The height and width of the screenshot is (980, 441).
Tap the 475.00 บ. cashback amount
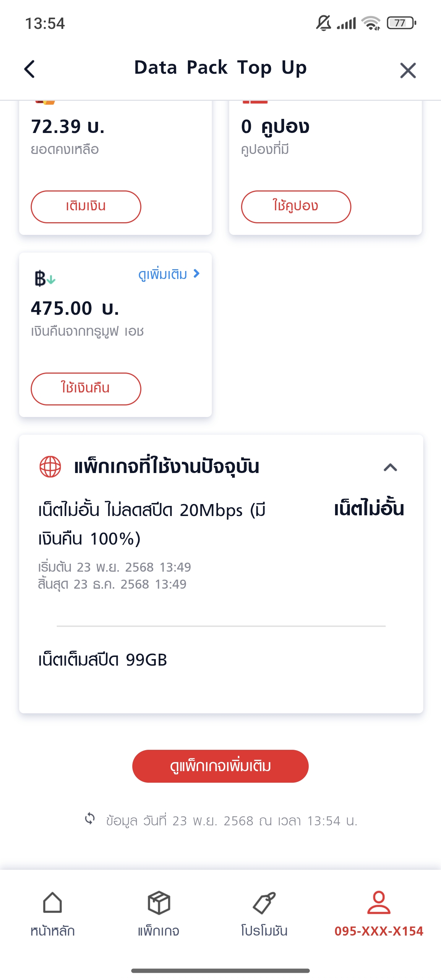pyautogui.click(x=75, y=308)
